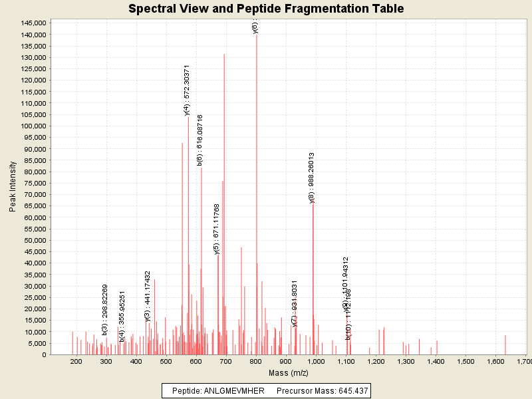Viewport: 532px width, 399px height.
Task: Select the y(7) : 931.8031 annotation
Action: (295, 303)
